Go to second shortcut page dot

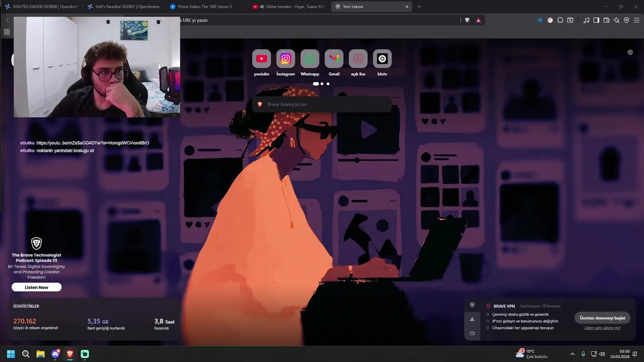[322, 84]
